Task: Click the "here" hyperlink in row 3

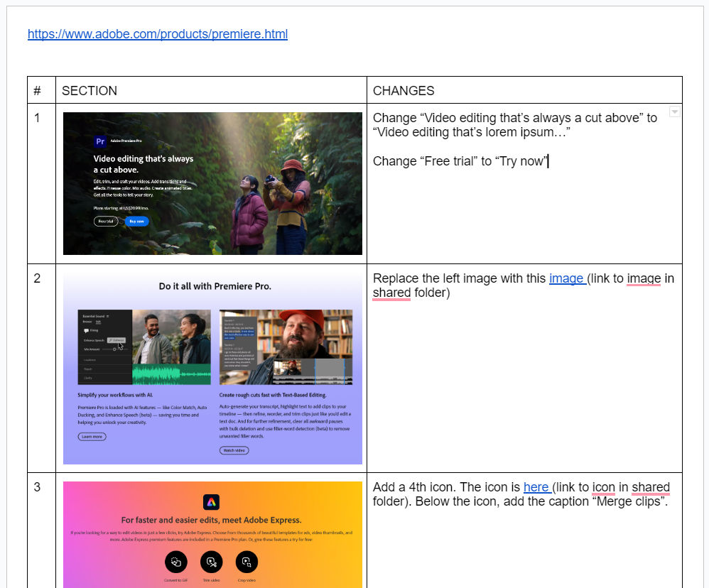Action: point(535,486)
